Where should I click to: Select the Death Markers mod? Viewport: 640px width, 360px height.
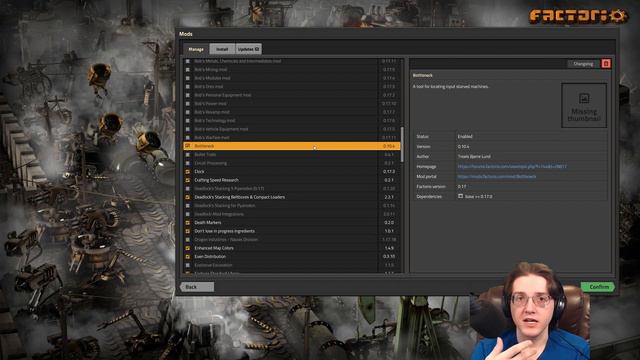(291, 222)
